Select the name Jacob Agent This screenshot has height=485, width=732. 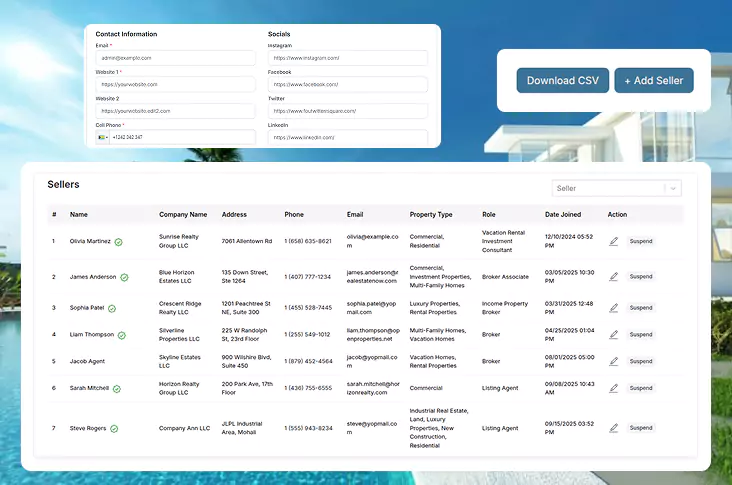87,361
